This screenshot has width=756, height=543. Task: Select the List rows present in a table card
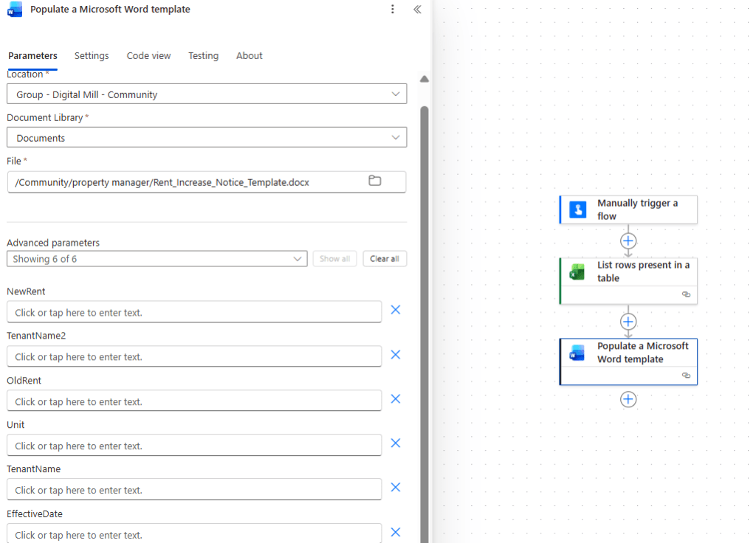tap(628, 281)
